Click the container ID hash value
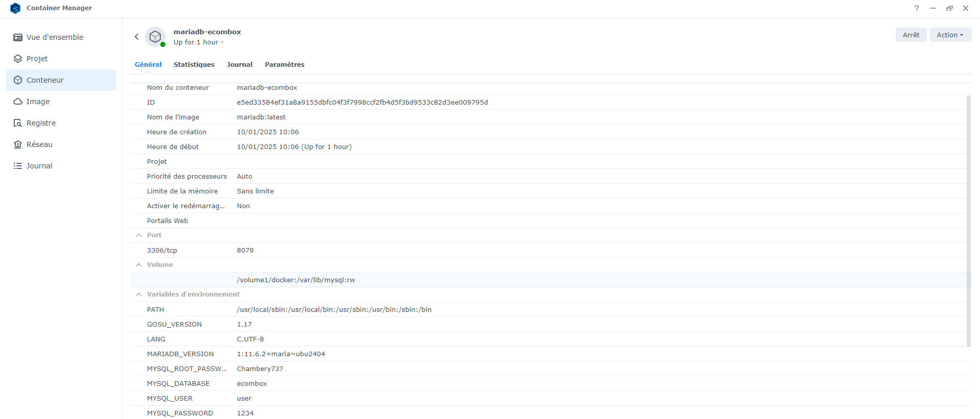 (x=362, y=103)
